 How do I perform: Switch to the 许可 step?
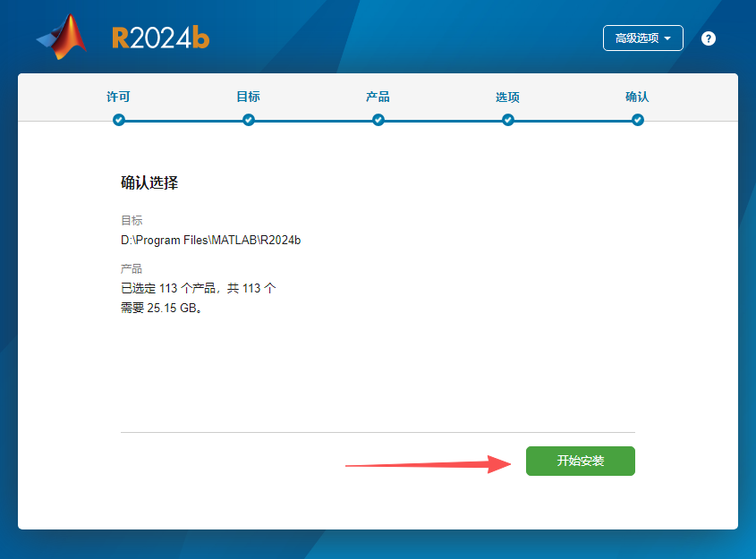pos(119,97)
